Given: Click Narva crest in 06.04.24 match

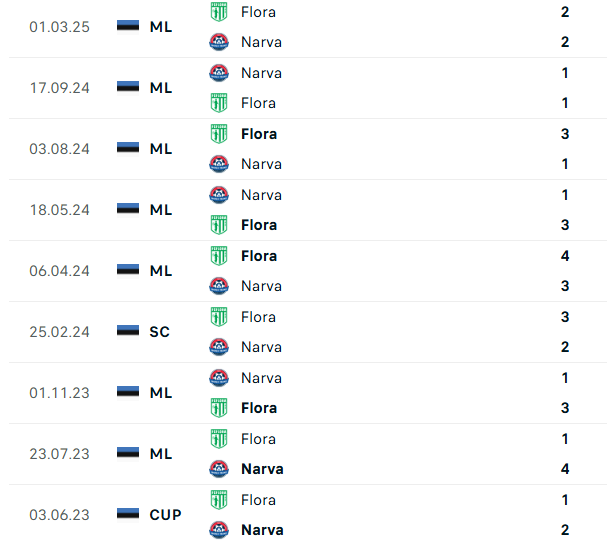Looking at the screenshot, I should 219,286.
